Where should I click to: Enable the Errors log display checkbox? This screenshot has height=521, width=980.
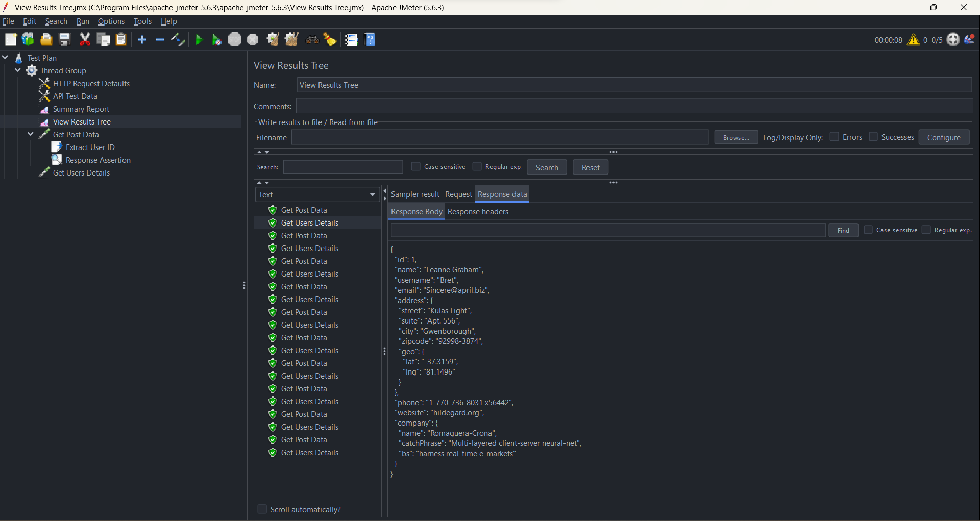click(x=835, y=137)
